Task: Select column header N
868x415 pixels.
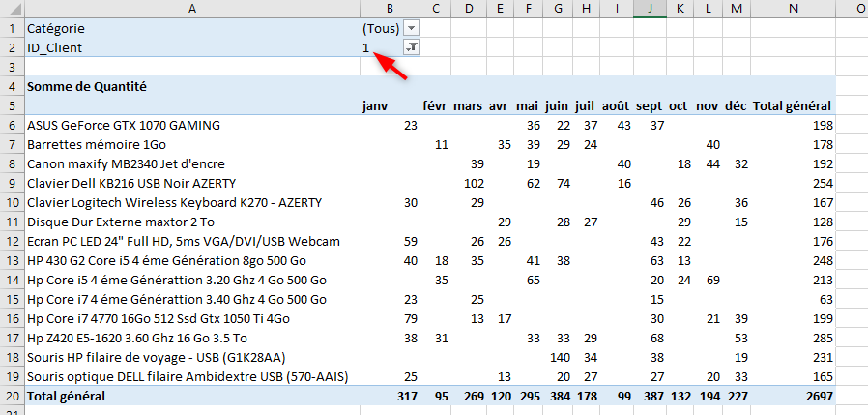Action: (x=793, y=9)
